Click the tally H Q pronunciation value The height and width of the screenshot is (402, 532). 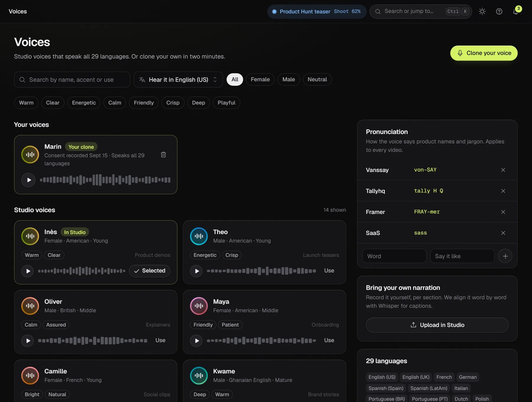click(428, 191)
